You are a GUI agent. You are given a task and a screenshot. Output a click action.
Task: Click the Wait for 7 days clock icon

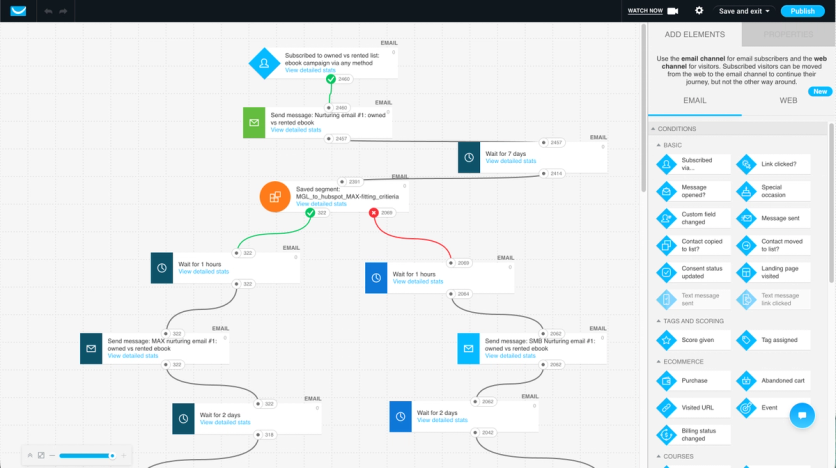[x=469, y=157]
